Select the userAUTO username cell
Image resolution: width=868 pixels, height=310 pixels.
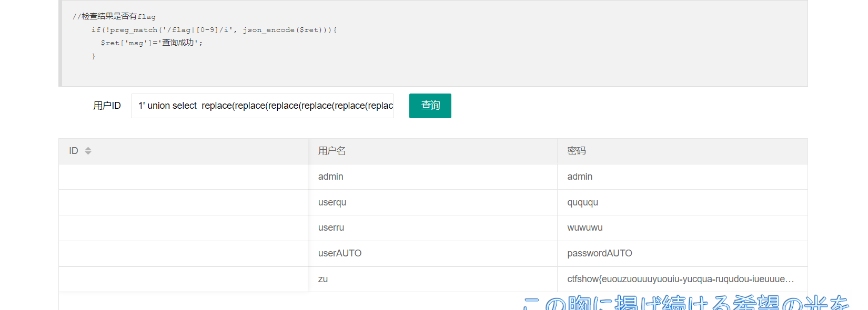[x=433, y=253]
